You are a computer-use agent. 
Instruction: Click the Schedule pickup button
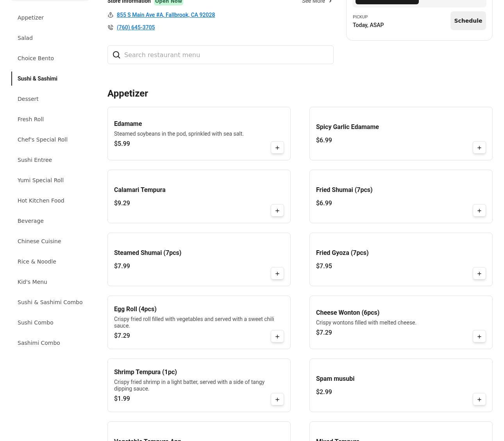coord(468,21)
